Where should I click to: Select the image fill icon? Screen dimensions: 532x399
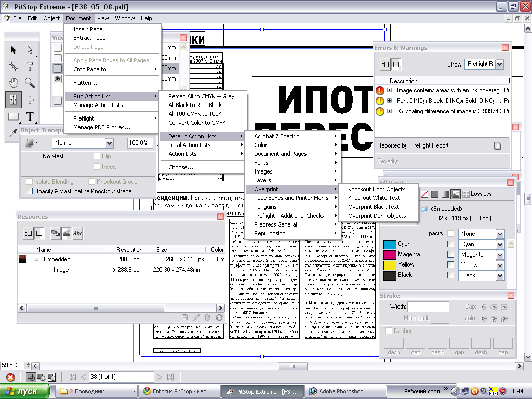455,194
